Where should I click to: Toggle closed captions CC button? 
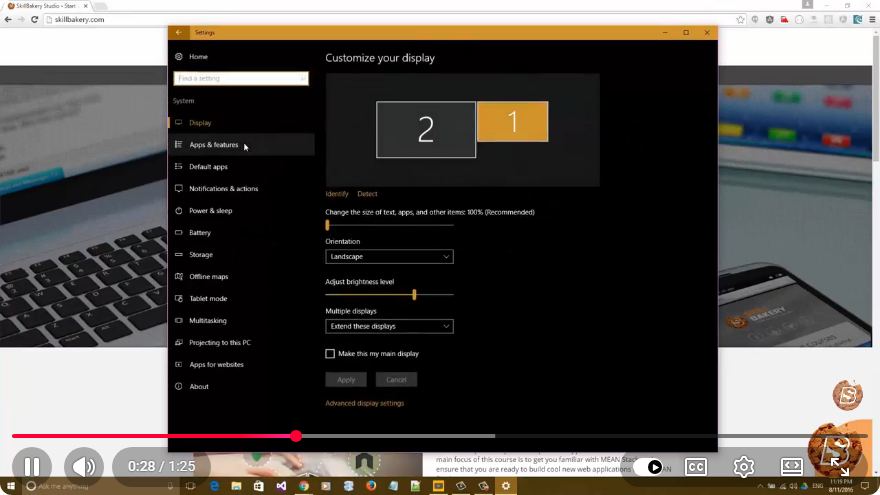pos(695,467)
